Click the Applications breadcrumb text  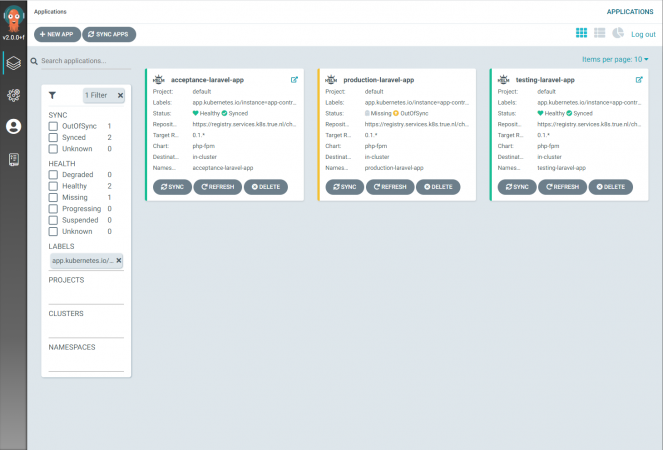[50, 11]
